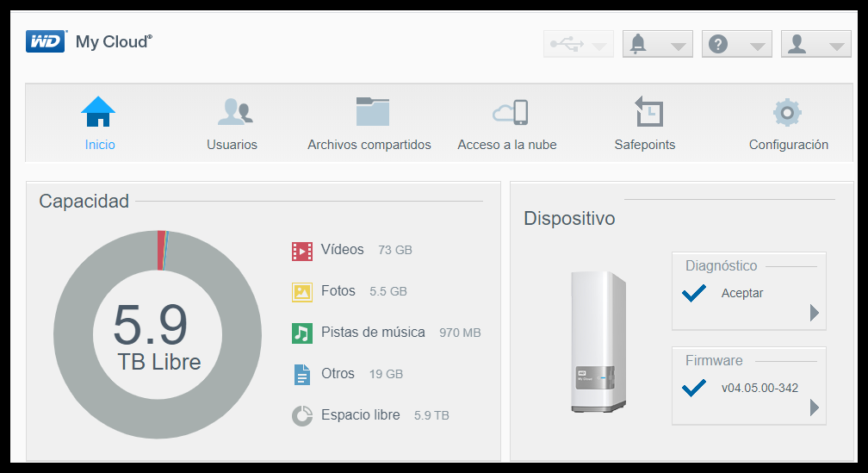Click the My Cloud device image
This screenshot has width=868, height=473.
pyautogui.click(x=598, y=342)
